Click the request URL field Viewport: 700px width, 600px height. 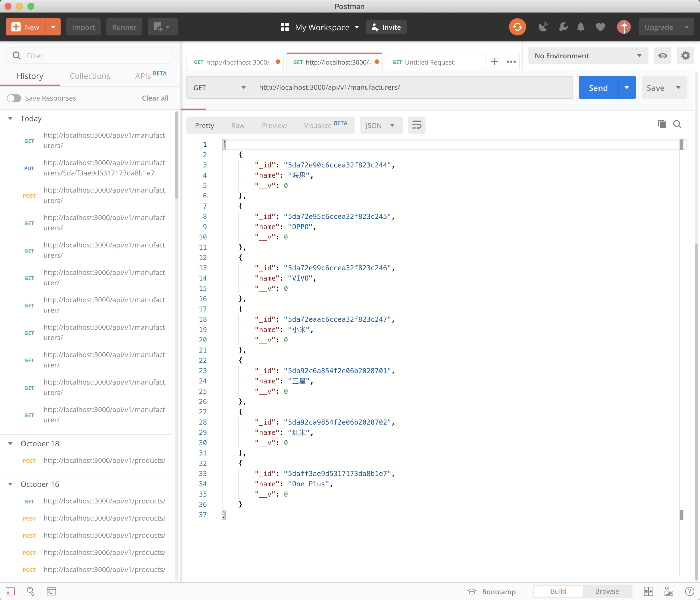(412, 87)
